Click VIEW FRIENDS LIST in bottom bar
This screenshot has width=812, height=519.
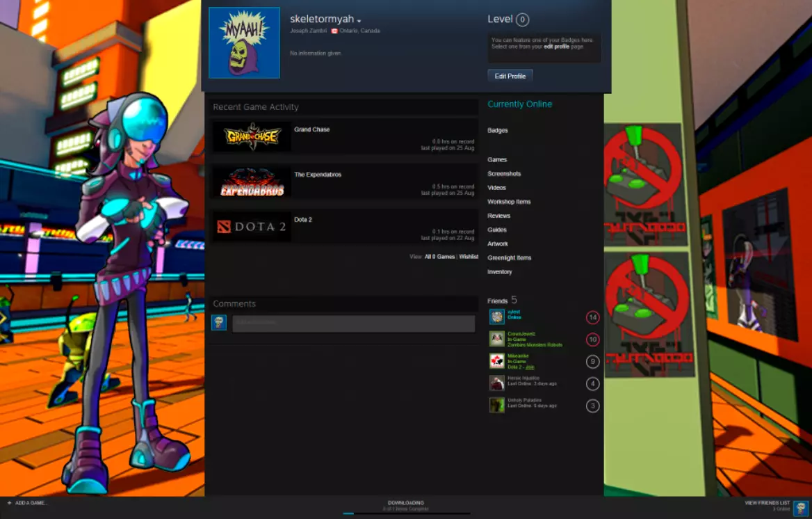768,503
